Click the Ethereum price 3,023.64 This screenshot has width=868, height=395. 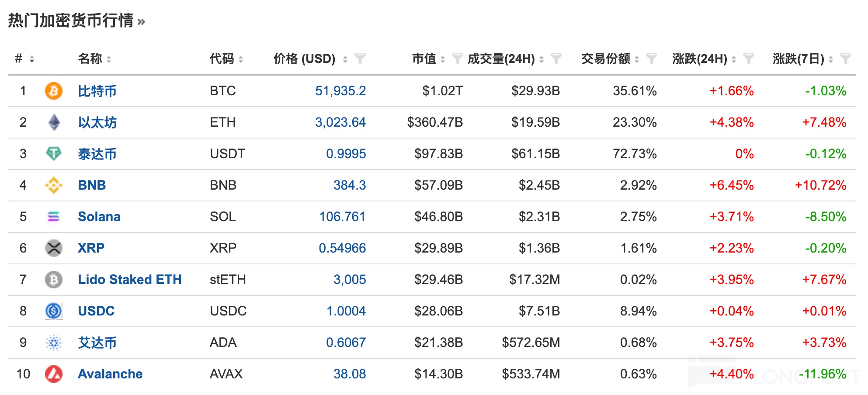[340, 122]
